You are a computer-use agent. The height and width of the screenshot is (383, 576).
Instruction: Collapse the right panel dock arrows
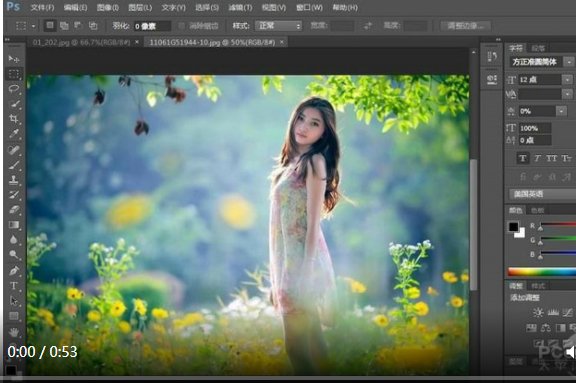pyautogui.click(x=498, y=39)
